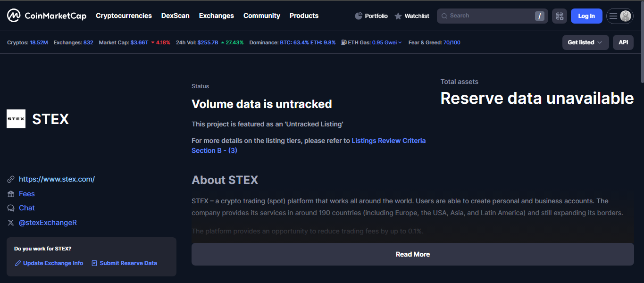Image resolution: width=644 pixels, height=283 pixels.
Task: Click the 'About STEX' heading
Action: [x=225, y=180]
